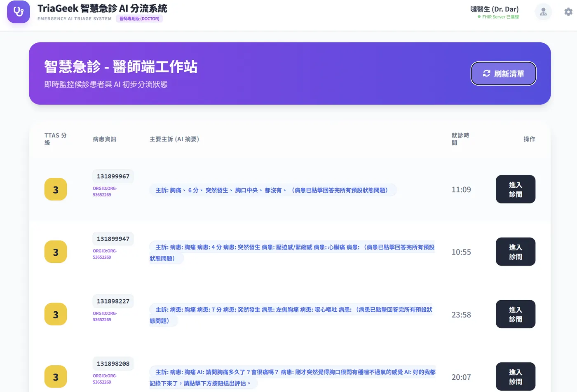The height and width of the screenshot is (392, 577).
Task: Click the 噠醫生 (Dr. Dar) user name
Action: (x=495, y=9)
